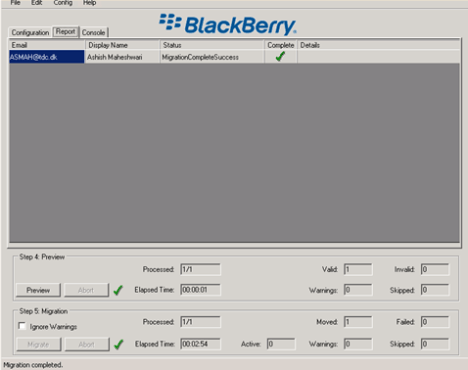
Task: Click the Abort button in Step 4
Action: (86, 290)
